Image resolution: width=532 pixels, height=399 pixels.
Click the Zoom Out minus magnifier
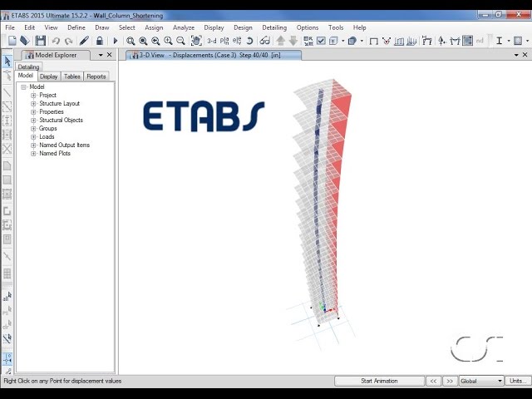point(181,41)
